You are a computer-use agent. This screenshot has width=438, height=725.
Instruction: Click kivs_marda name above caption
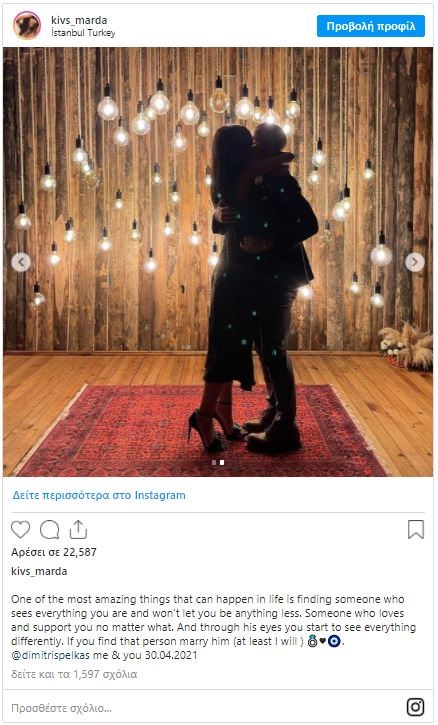(x=39, y=571)
